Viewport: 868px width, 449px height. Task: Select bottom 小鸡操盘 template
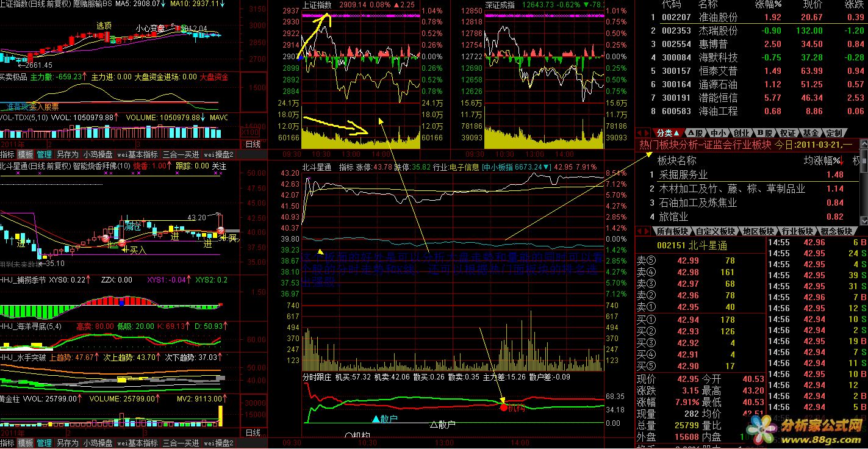(x=98, y=443)
